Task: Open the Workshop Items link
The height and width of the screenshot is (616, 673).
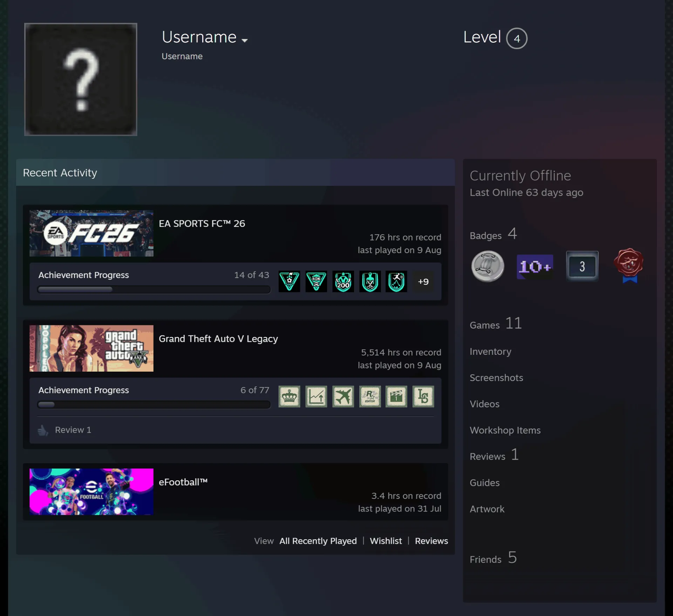Action: 505,430
